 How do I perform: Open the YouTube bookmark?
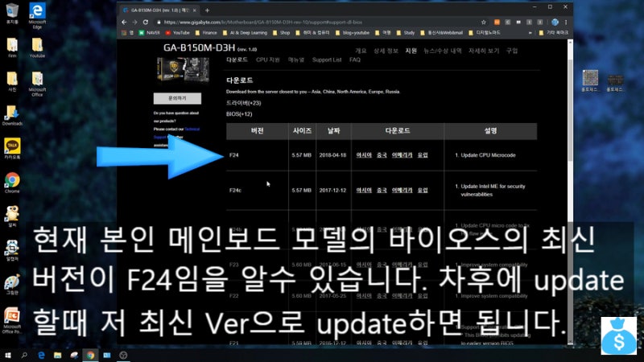(177, 33)
